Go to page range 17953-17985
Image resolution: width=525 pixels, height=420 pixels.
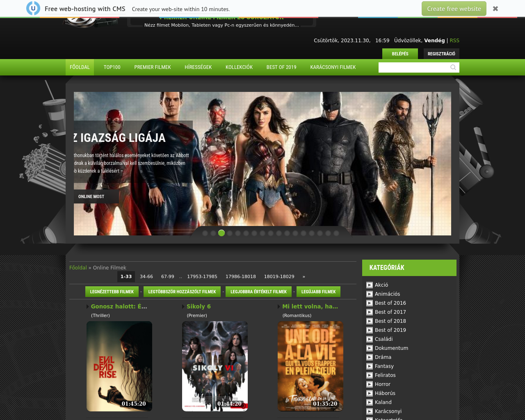(202, 276)
